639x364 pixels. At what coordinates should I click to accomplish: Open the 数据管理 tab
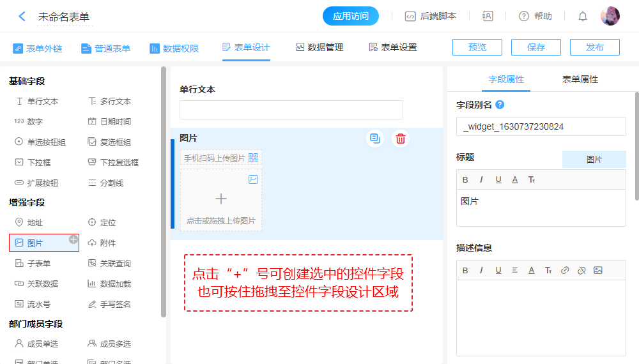(319, 48)
